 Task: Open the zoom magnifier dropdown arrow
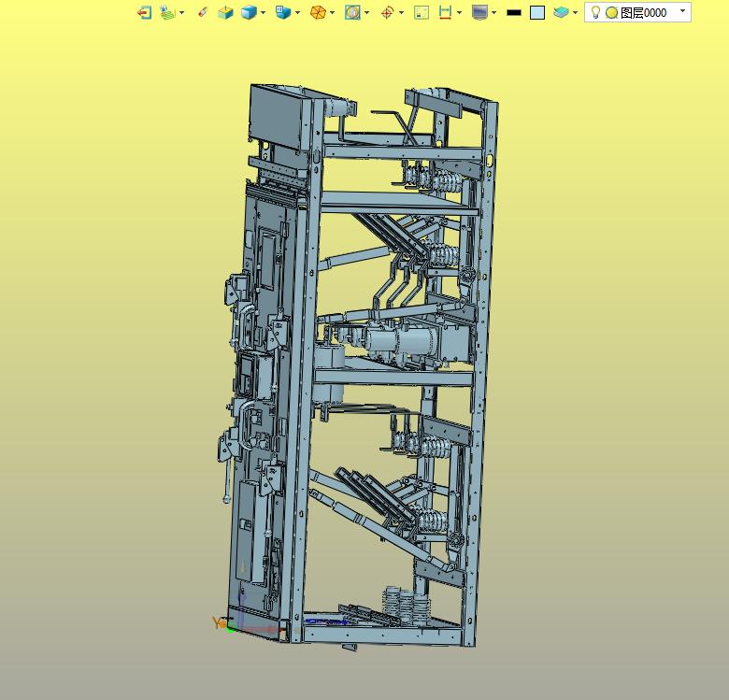(x=366, y=12)
